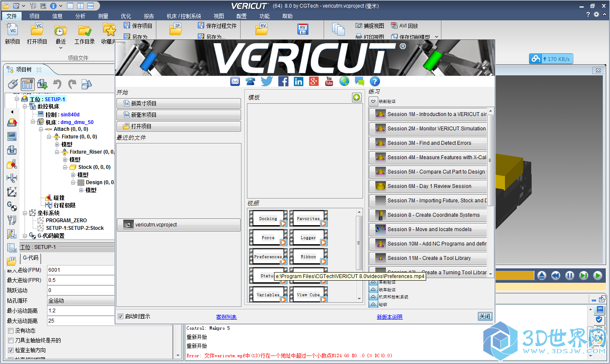Open the LinkedIn icon link
610x364 pixels.
[x=299, y=81]
